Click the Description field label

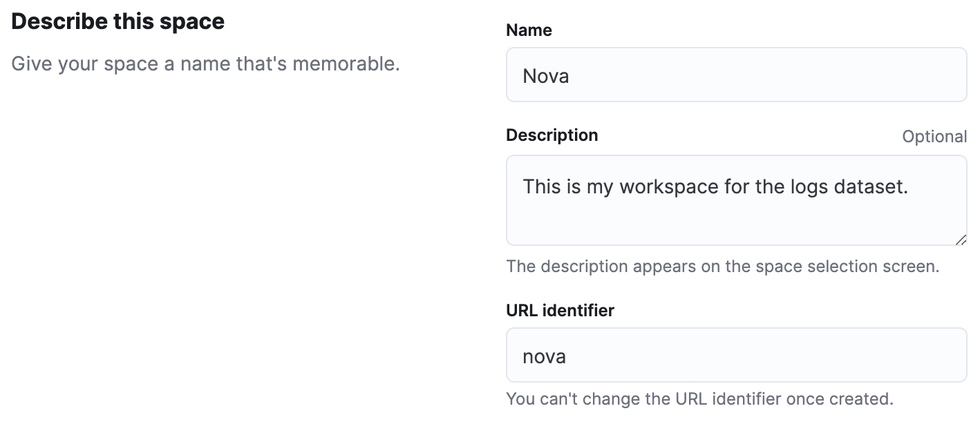point(552,135)
